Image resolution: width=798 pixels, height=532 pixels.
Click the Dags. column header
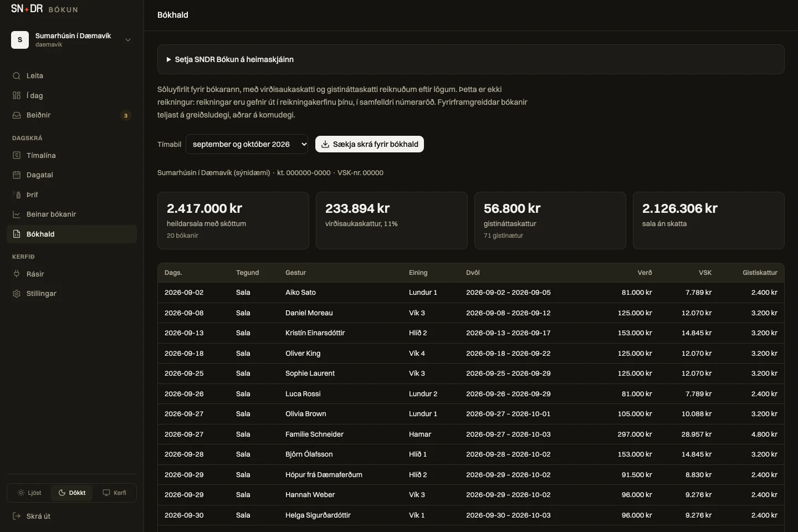(x=173, y=273)
